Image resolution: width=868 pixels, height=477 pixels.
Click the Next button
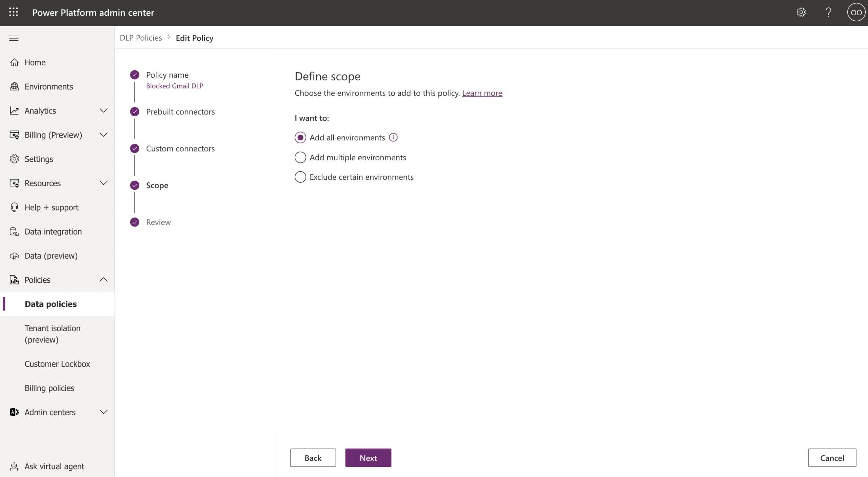point(368,458)
